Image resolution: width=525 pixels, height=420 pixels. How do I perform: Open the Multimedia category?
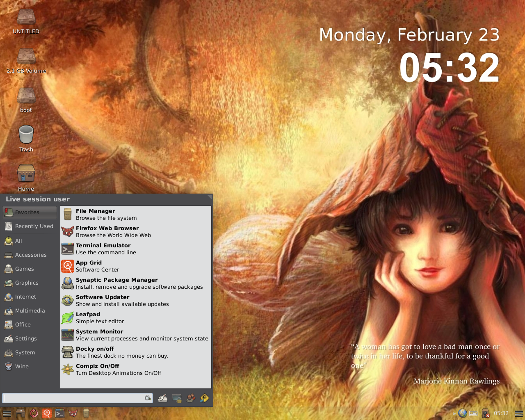click(x=30, y=311)
